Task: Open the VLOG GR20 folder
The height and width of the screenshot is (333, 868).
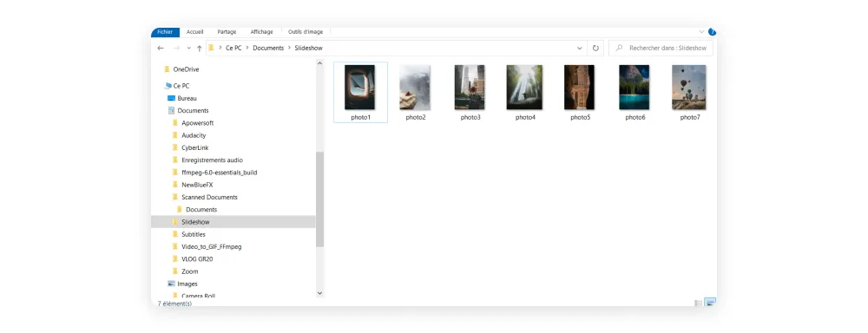Action: (x=197, y=259)
